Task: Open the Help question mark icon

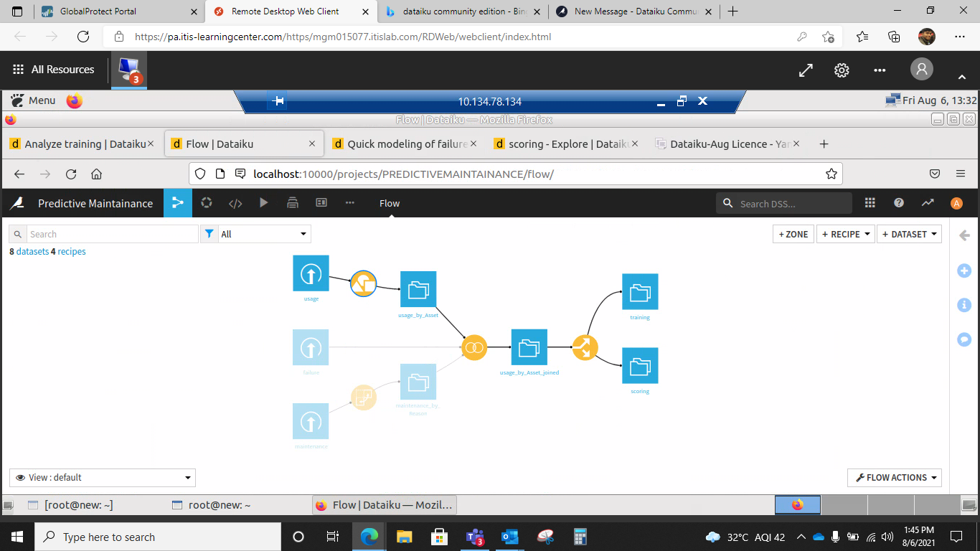Action: pos(898,202)
